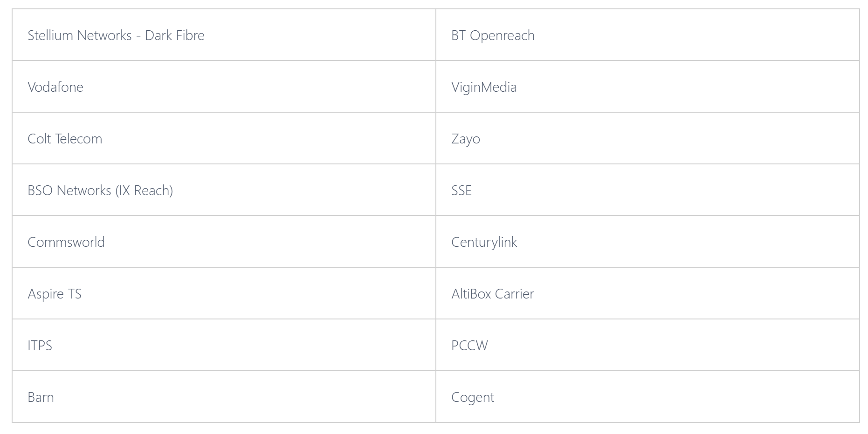Screen dimensions: 868x434
Task: Click the Aspire TS cell
Action: coord(224,293)
